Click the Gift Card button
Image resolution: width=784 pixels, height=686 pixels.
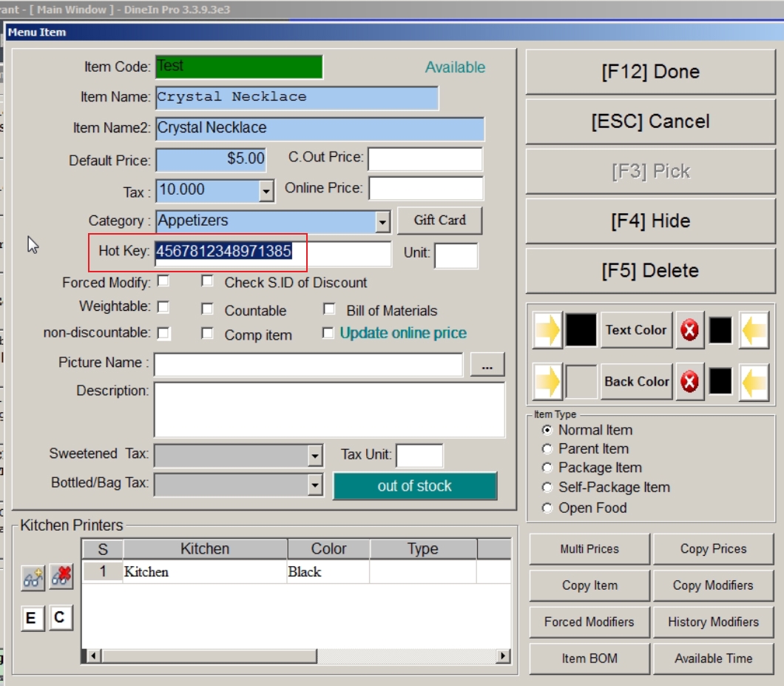(439, 221)
